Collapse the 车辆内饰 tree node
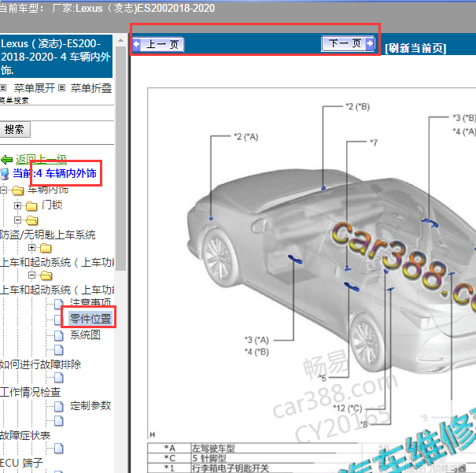 4,190
